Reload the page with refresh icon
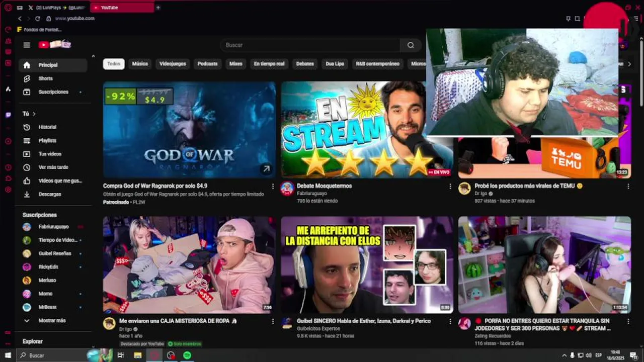The width and height of the screenshot is (644, 362). 37,19
